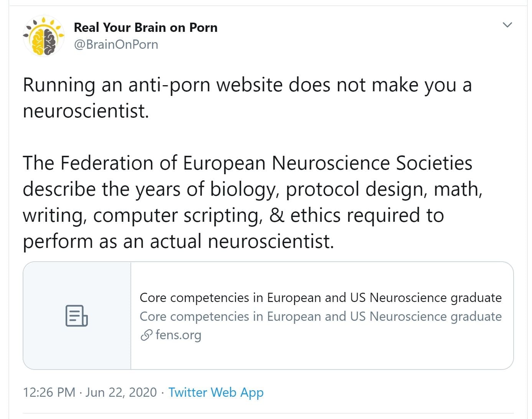The height and width of the screenshot is (419, 532).
Task: Open the "Real Your Brain on Porn" display name
Action: coord(145,28)
